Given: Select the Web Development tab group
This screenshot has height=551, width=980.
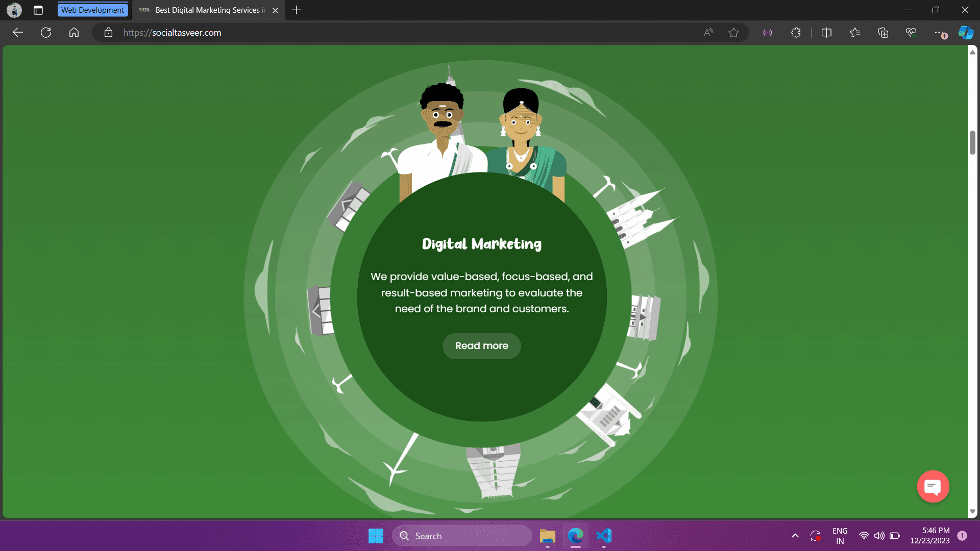Looking at the screenshot, I should point(92,10).
